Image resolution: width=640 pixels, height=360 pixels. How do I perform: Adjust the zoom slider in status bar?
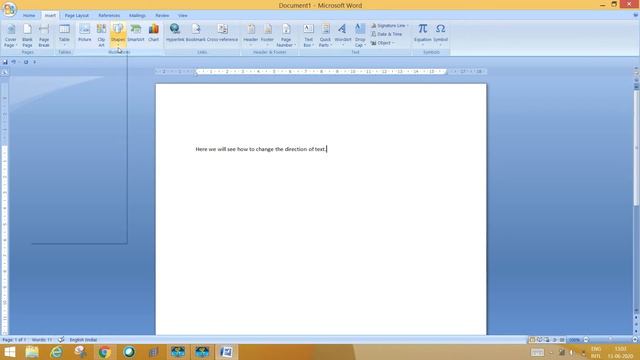(611, 340)
